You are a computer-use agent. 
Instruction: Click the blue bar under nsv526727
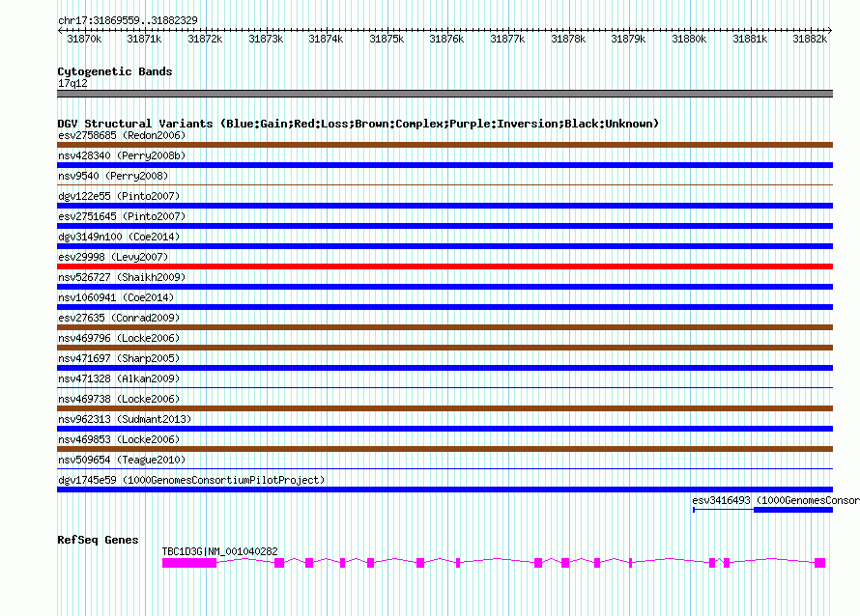pyautogui.click(x=444, y=287)
